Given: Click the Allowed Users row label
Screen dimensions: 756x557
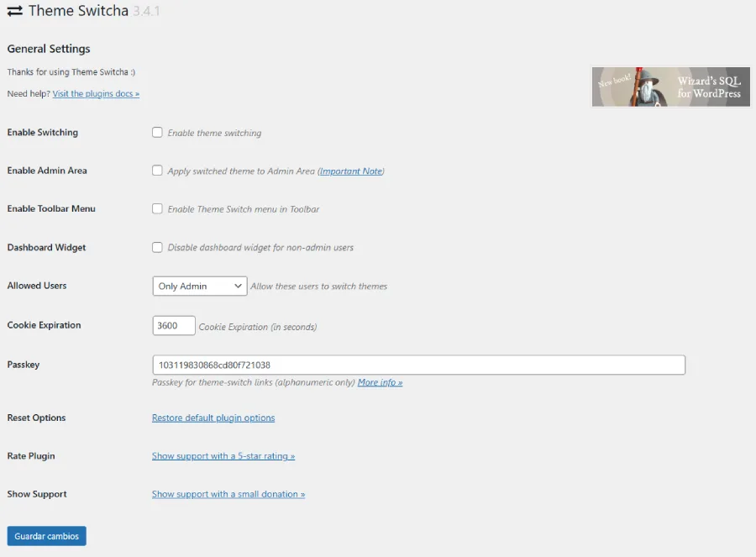Looking at the screenshot, I should (37, 286).
